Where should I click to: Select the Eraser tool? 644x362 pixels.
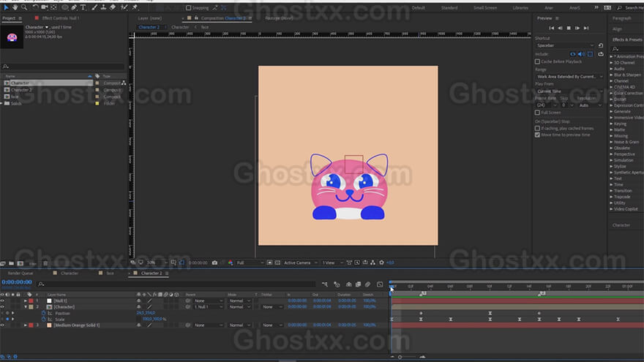pos(113,7)
